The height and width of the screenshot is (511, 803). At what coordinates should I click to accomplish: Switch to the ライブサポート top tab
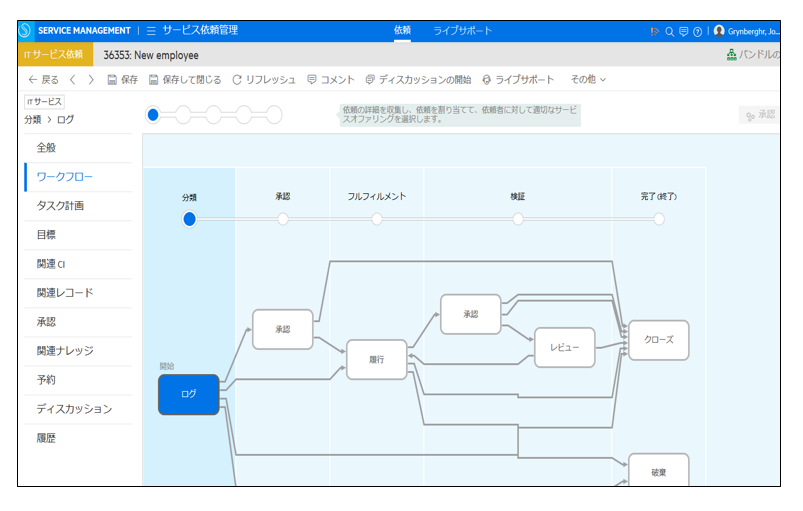462,31
